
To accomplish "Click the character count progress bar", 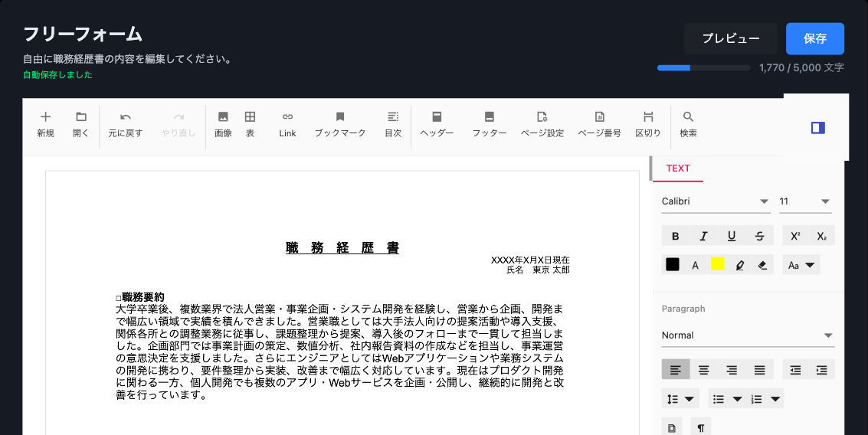I will (703, 68).
